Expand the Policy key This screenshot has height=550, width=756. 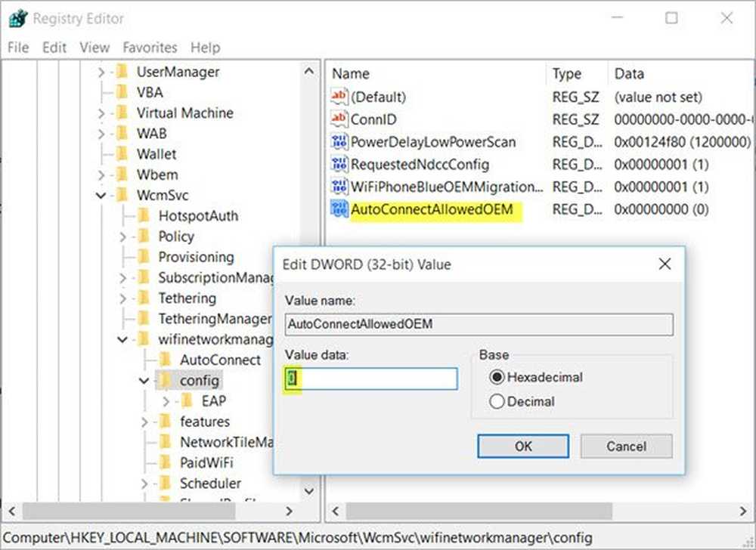coord(122,237)
